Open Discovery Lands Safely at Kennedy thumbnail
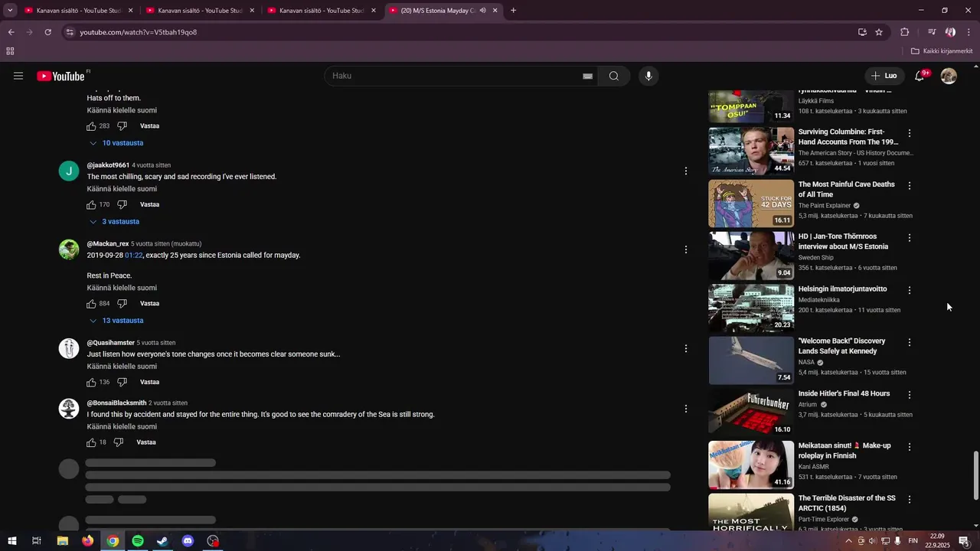Viewport: 980px width, 551px height. pos(751,360)
